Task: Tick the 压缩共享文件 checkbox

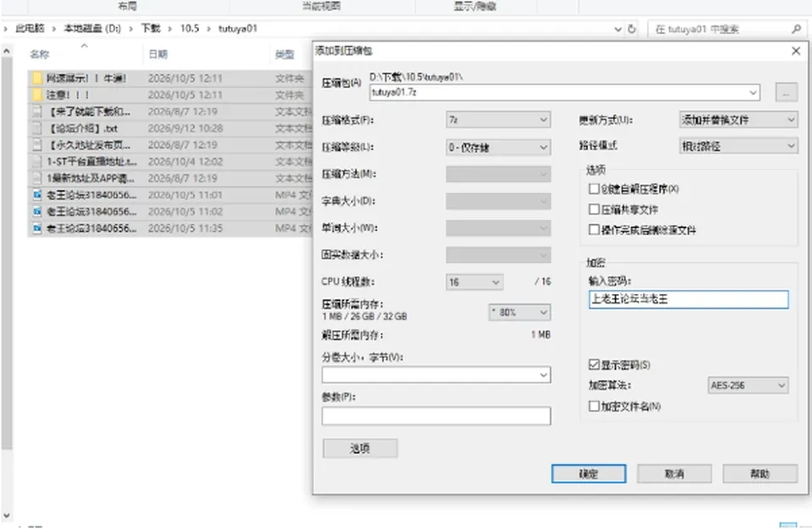Action: 594,209
